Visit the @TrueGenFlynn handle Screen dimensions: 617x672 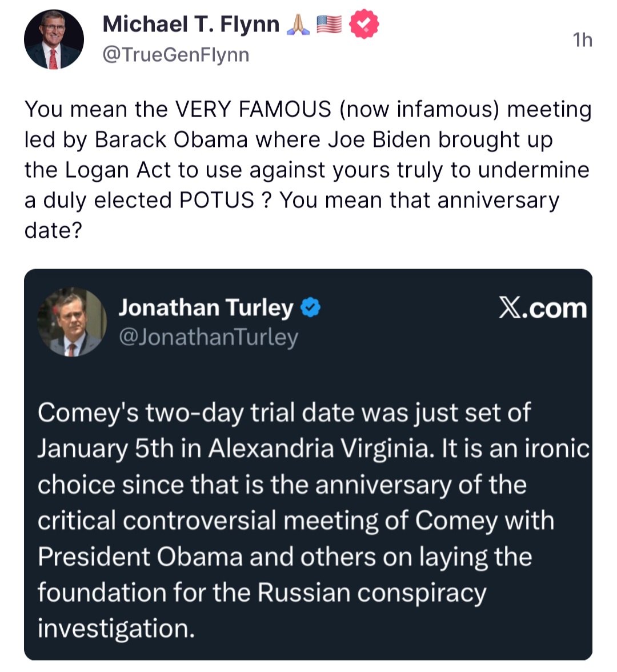[176, 55]
